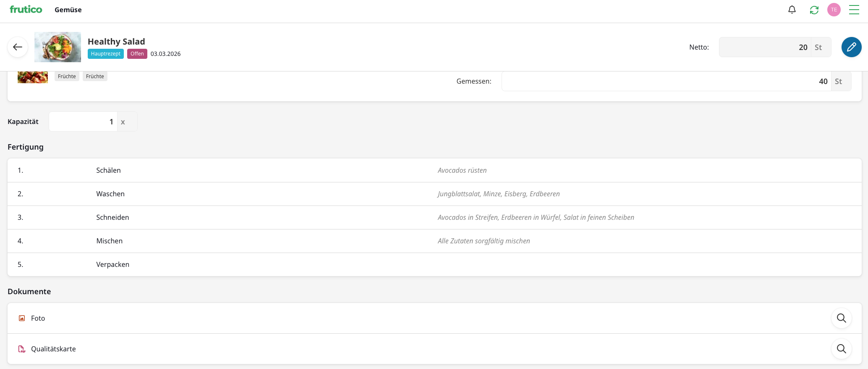868x369 pixels.
Task: Click the frutico logo
Action: coord(26,10)
